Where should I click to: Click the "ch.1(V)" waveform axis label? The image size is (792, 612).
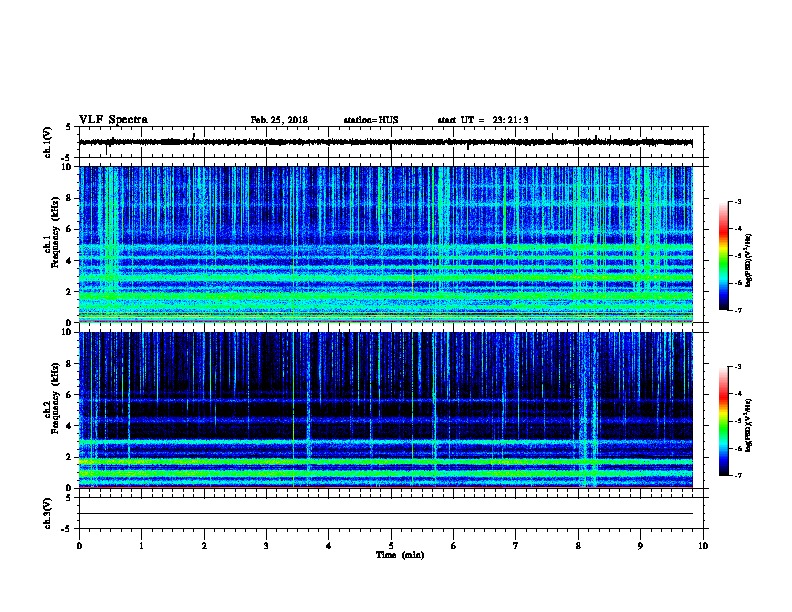click(x=48, y=142)
